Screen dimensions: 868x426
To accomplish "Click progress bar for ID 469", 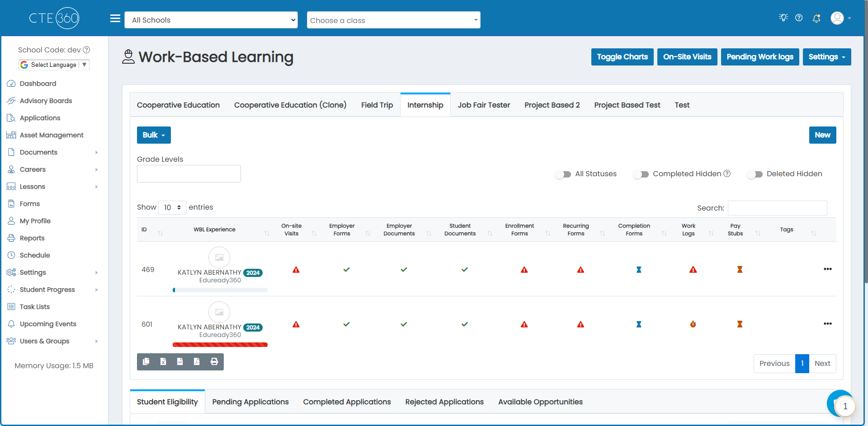I will point(220,290).
